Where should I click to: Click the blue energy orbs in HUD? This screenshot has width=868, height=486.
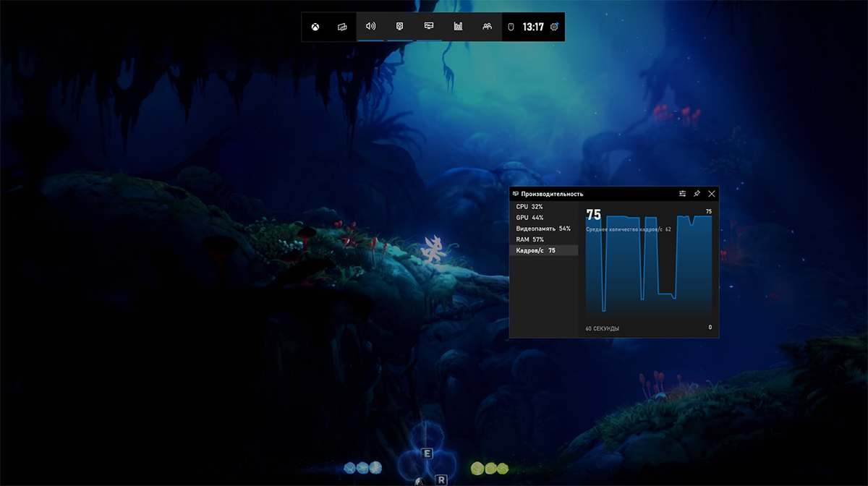click(363, 468)
